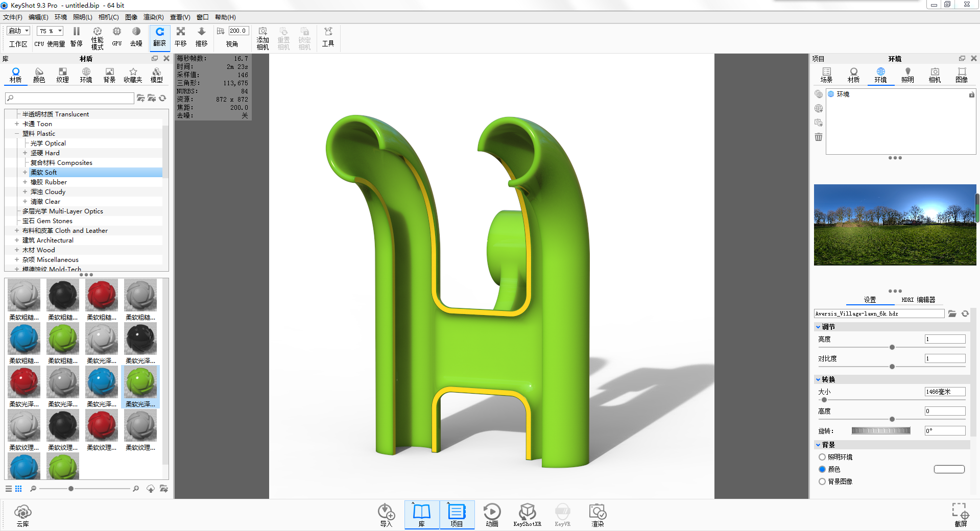Viewport: 980px width, 531px height.
Task: Launch KeyShotXR wizard
Action: coord(527,515)
